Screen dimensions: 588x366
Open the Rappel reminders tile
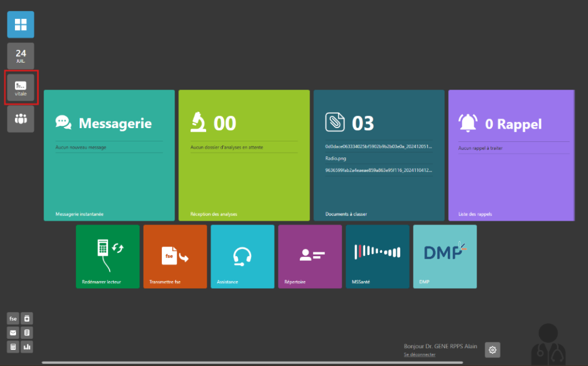click(x=511, y=155)
